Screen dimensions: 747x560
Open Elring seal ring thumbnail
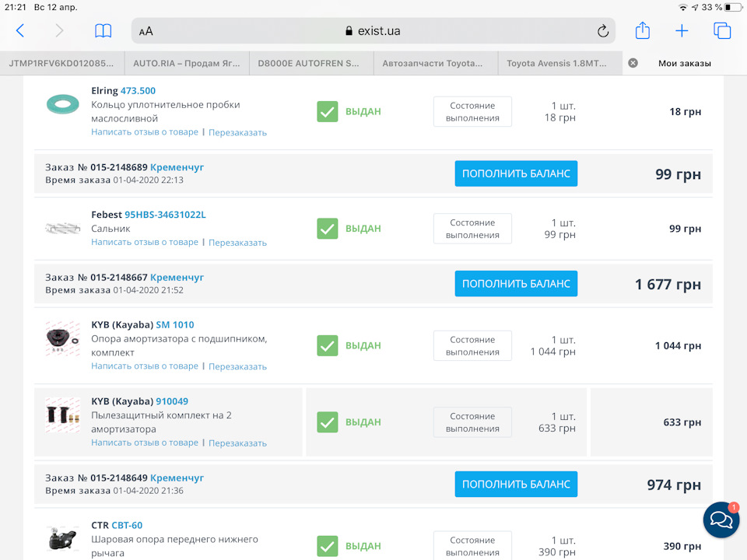click(x=62, y=104)
